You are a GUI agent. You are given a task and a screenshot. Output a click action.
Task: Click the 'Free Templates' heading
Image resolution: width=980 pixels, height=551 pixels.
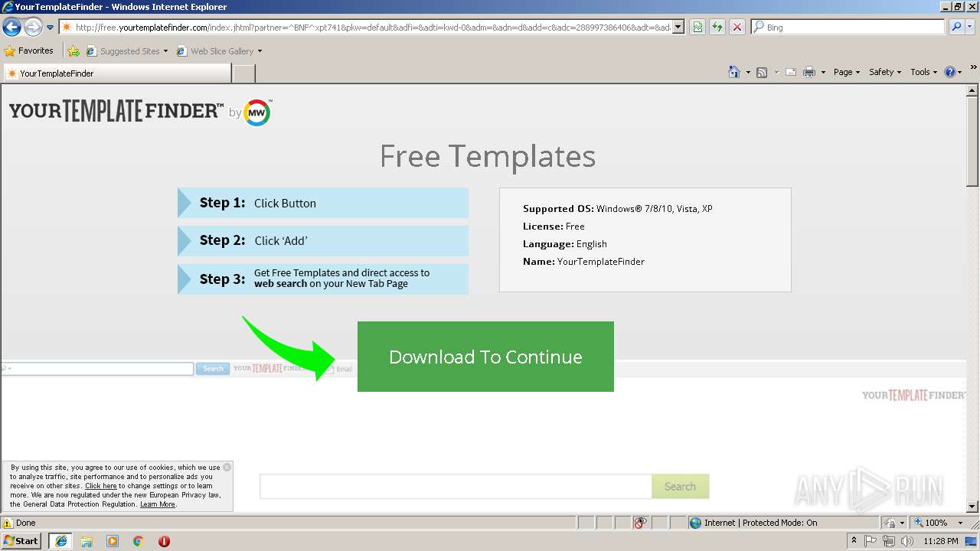pos(488,156)
